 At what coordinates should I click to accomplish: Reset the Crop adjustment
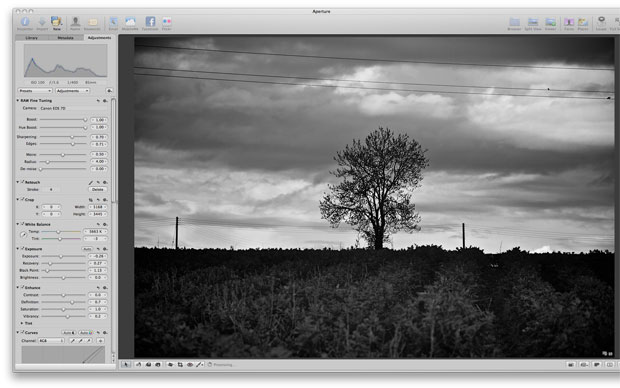click(x=98, y=200)
